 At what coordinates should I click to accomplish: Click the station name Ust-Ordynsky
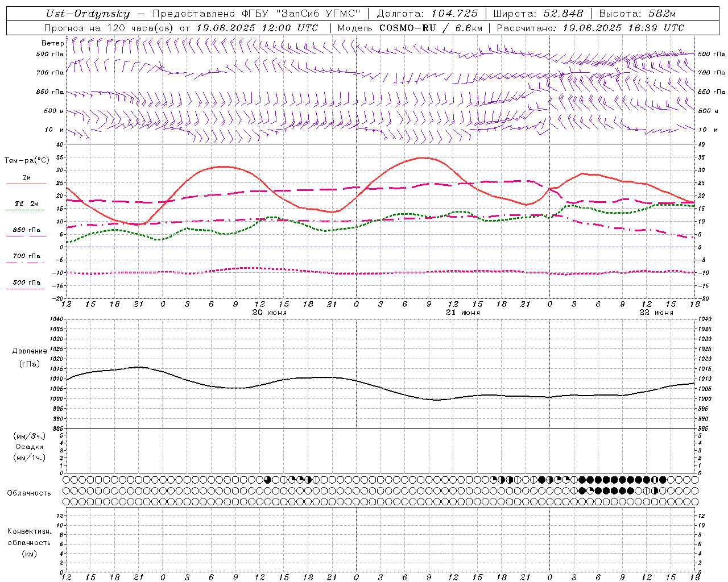(x=88, y=14)
